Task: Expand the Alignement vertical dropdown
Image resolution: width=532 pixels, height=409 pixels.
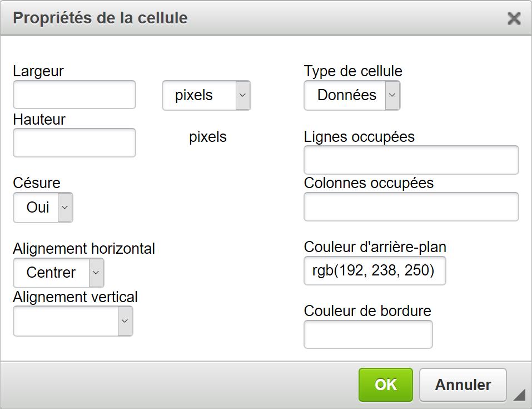Action: (x=73, y=321)
